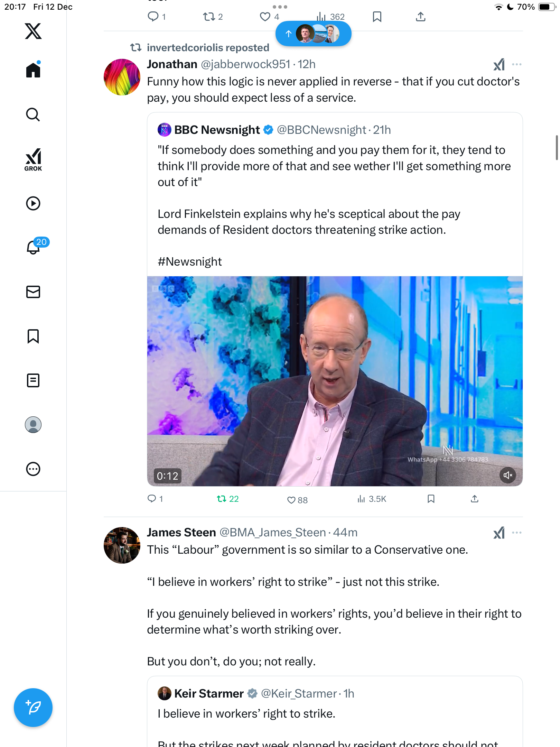Play the Lord Finkelstein video thumbnail

pos(335,381)
